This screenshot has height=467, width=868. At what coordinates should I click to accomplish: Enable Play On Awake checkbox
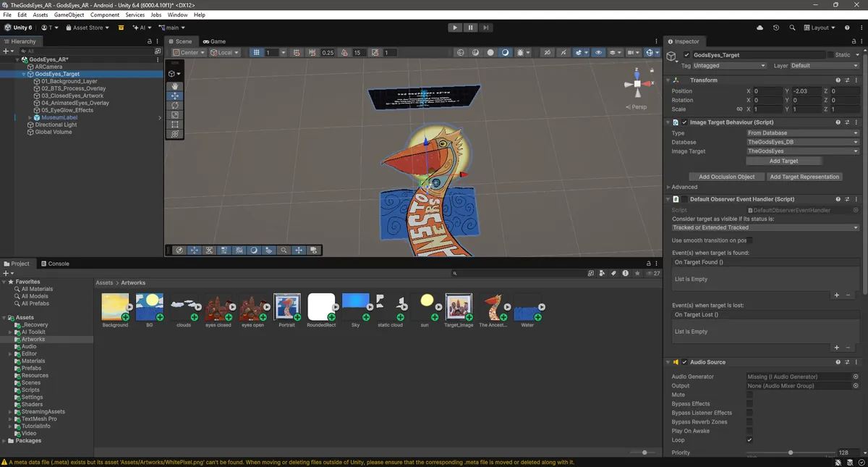click(x=749, y=431)
